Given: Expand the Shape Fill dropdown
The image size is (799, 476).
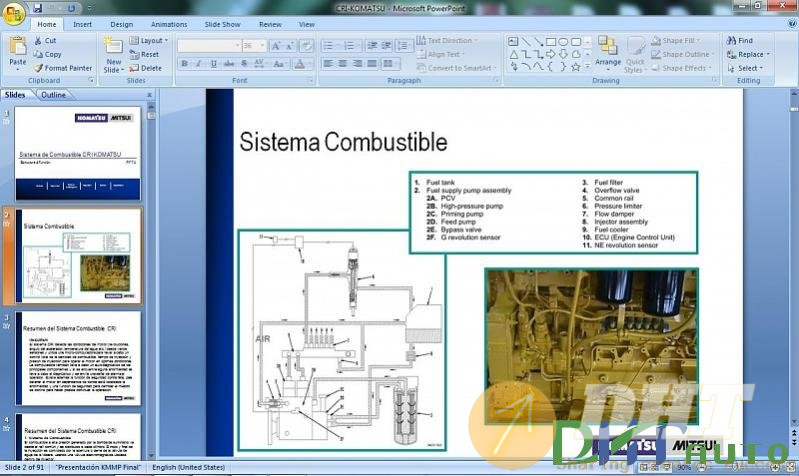Looking at the screenshot, I should tap(677, 40).
